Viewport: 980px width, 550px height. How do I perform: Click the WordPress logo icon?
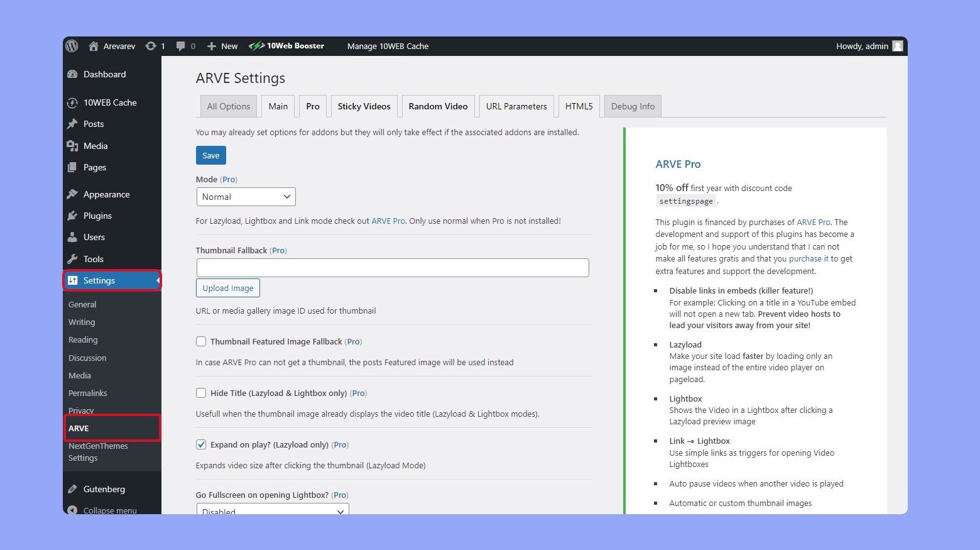[x=72, y=45]
